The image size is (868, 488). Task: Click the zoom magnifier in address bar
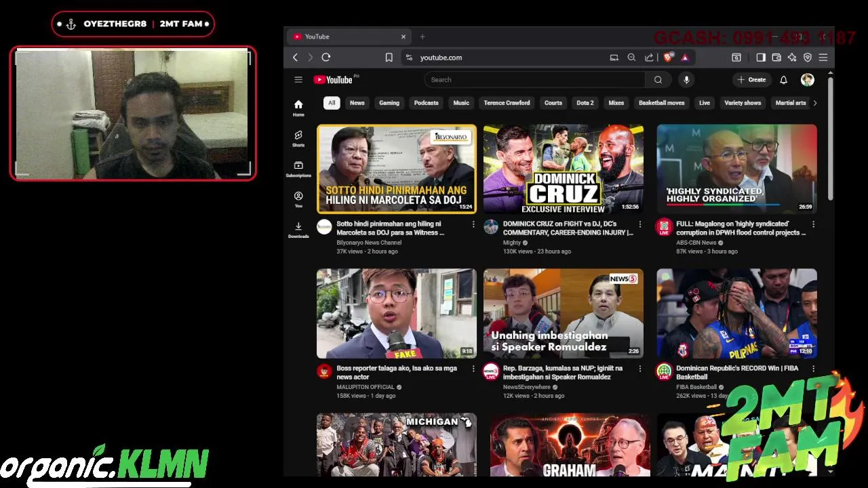[x=631, y=58]
